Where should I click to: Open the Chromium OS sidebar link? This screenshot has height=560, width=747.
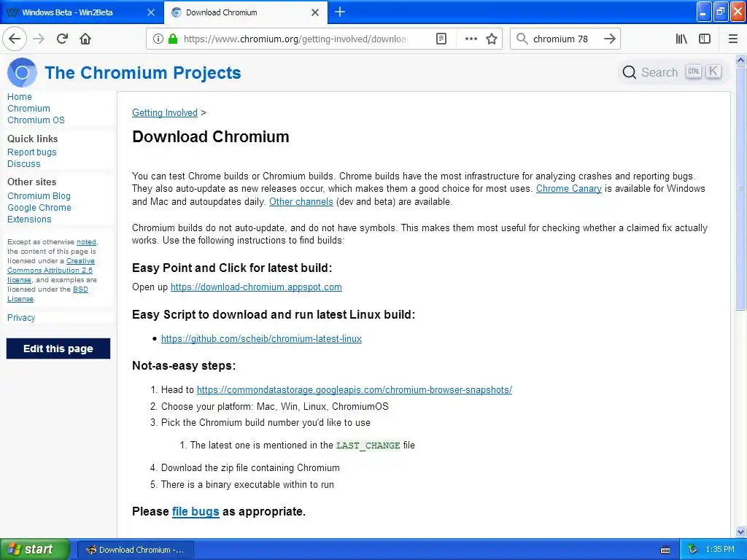coord(36,120)
